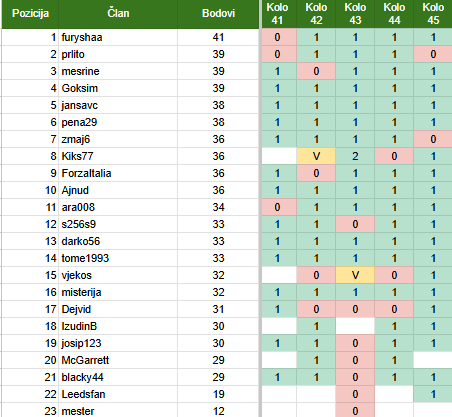Click the red 0 cell in furyshaa Kolo 41
This screenshot has width=452, height=417.
point(279,37)
